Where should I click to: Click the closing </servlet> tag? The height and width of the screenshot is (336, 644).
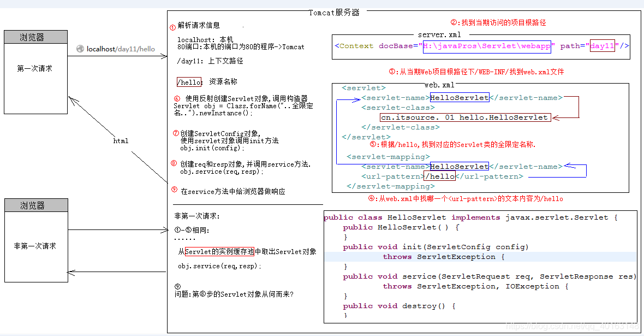pyautogui.click(x=366, y=137)
